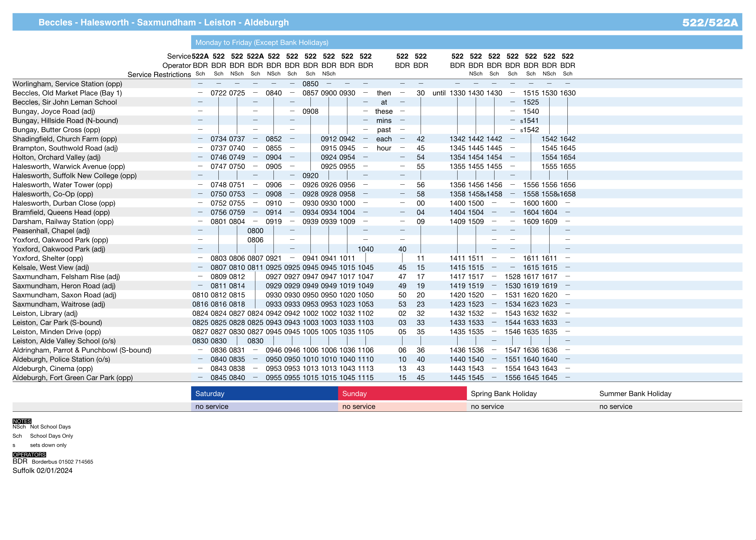Click the Spring Bank Holiday heading
Viewport: 756px width, 540px height.
click(x=504, y=394)
